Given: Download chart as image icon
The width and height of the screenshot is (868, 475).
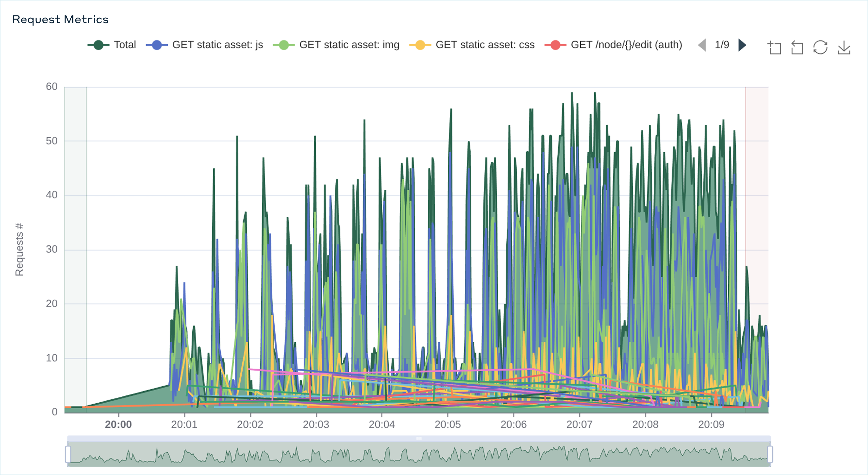Looking at the screenshot, I should 844,48.
